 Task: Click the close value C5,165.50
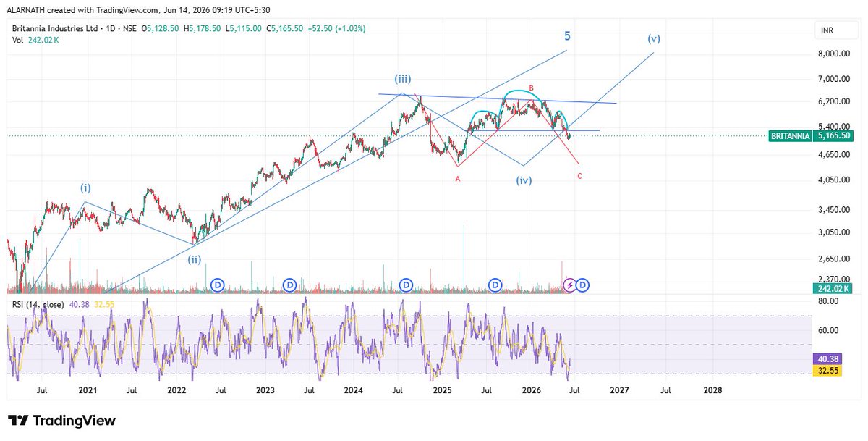[286, 28]
